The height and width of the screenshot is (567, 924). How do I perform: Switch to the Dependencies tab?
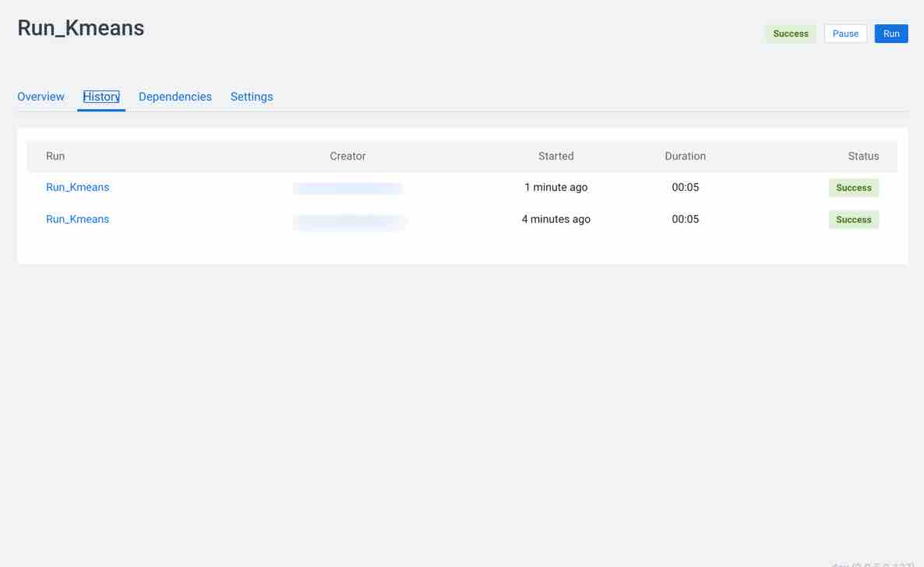click(x=175, y=97)
